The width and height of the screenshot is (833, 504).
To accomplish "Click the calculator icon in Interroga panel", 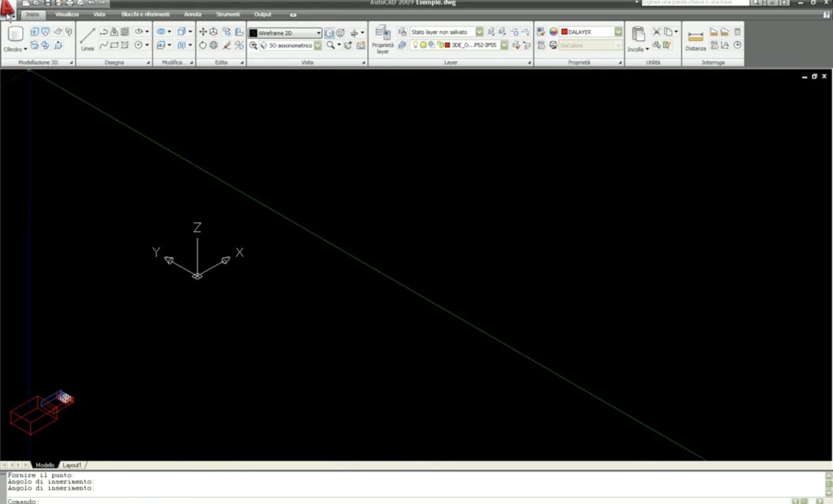I will (x=737, y=32).
